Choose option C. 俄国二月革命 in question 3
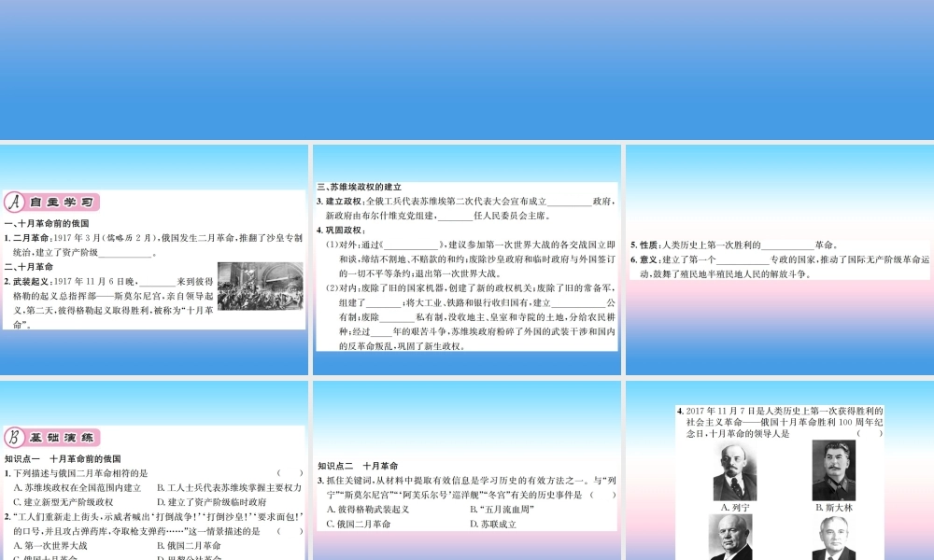 click(359, 525)
